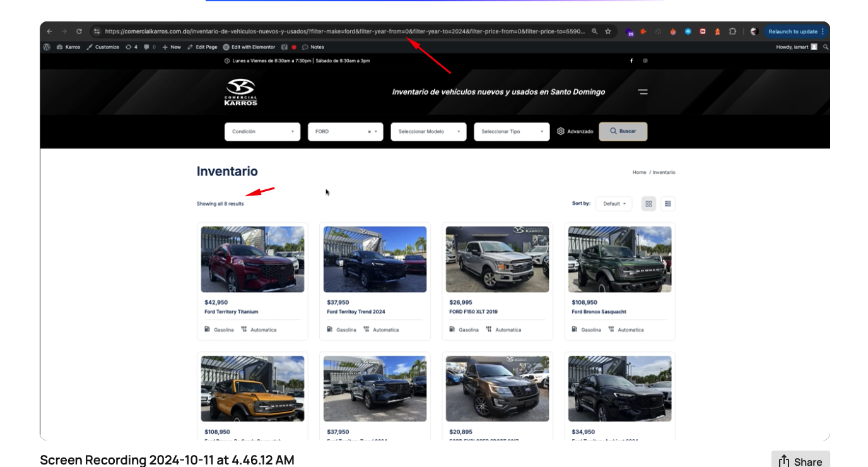Viewport: 868px width, 467px height.
Task: Open FORD F150 XLT 2019 listing title
Action: pos(473,312)
